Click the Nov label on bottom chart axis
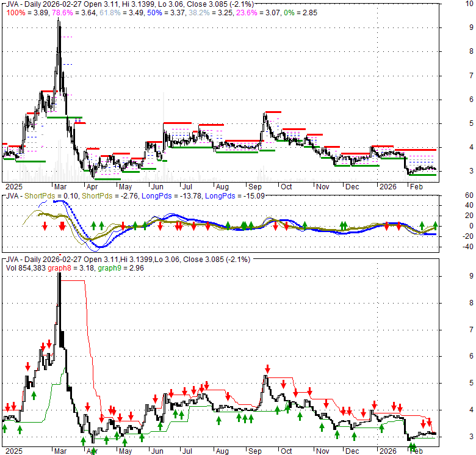476x455 pixels. tap(322, 451)
